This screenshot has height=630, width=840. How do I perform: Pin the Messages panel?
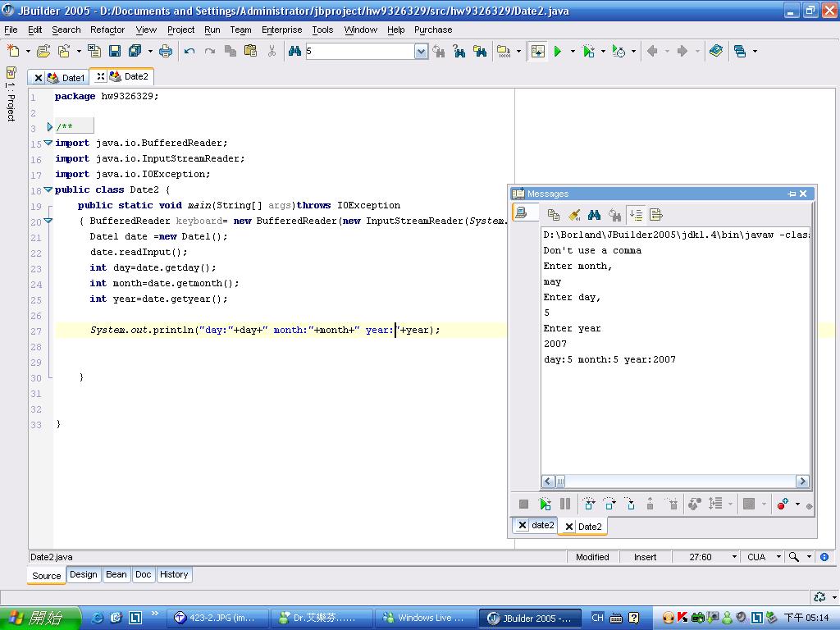pyautogui.click(x=792, y=194)
